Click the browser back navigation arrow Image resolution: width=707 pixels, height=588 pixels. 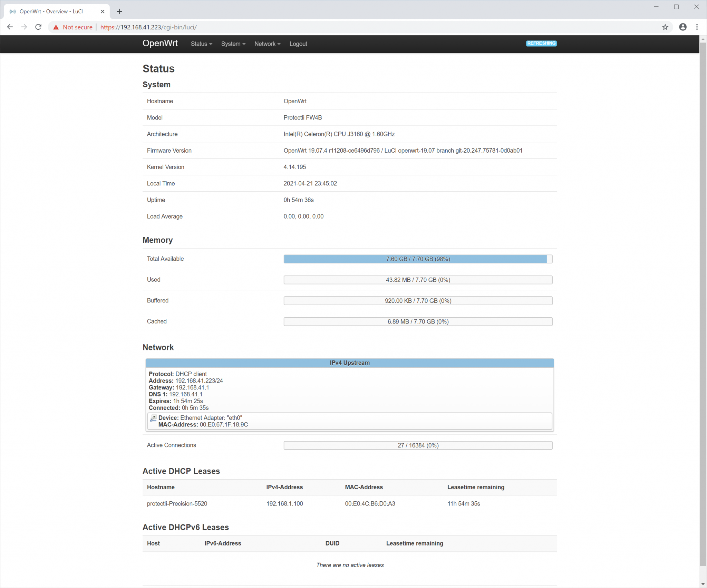pyautogui.click(x=10, y=27)
